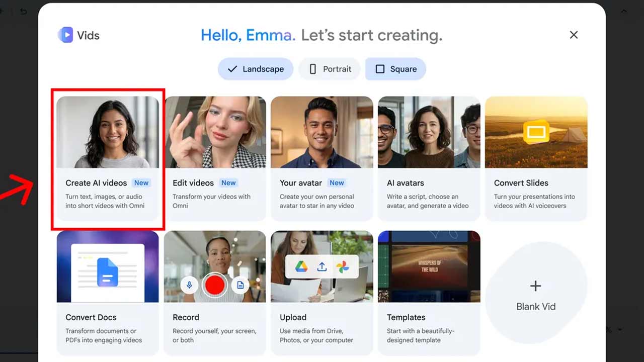This screenshot has height=362, width=644.
Task: Click the Vids logo icon
Action: point(65,35)
